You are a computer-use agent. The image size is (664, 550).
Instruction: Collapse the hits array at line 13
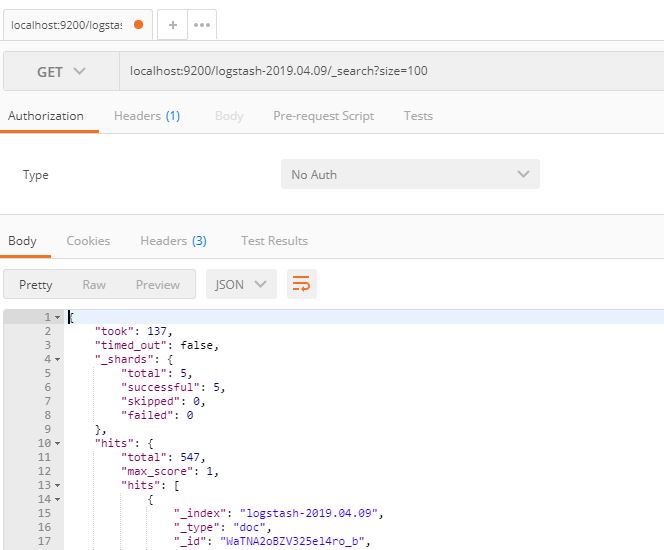point(58,485)
